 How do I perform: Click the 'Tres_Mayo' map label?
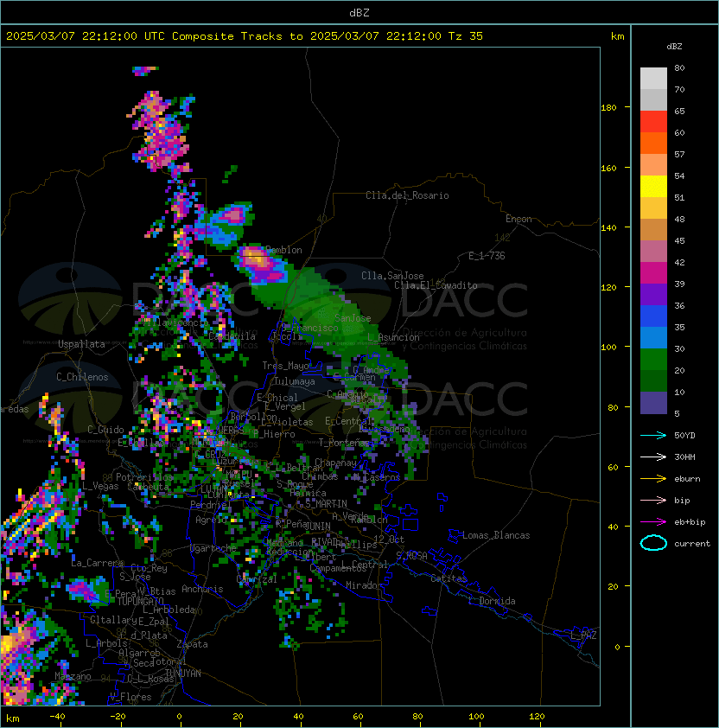(x=285, y=366)
